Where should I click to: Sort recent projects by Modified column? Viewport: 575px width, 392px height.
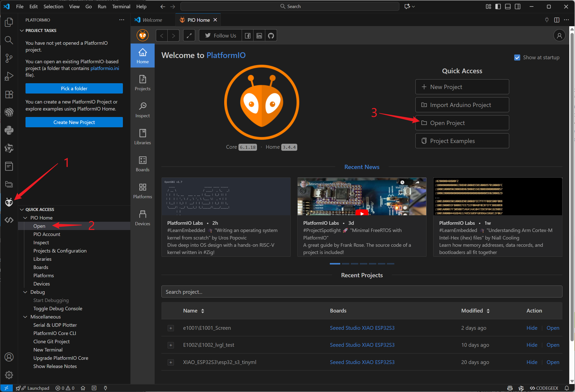click(475, 311)
